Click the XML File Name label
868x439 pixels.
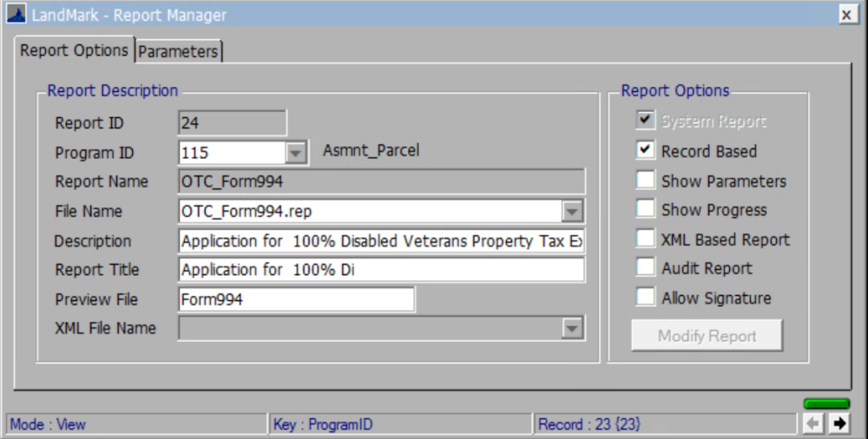click(x=105, y=328)
